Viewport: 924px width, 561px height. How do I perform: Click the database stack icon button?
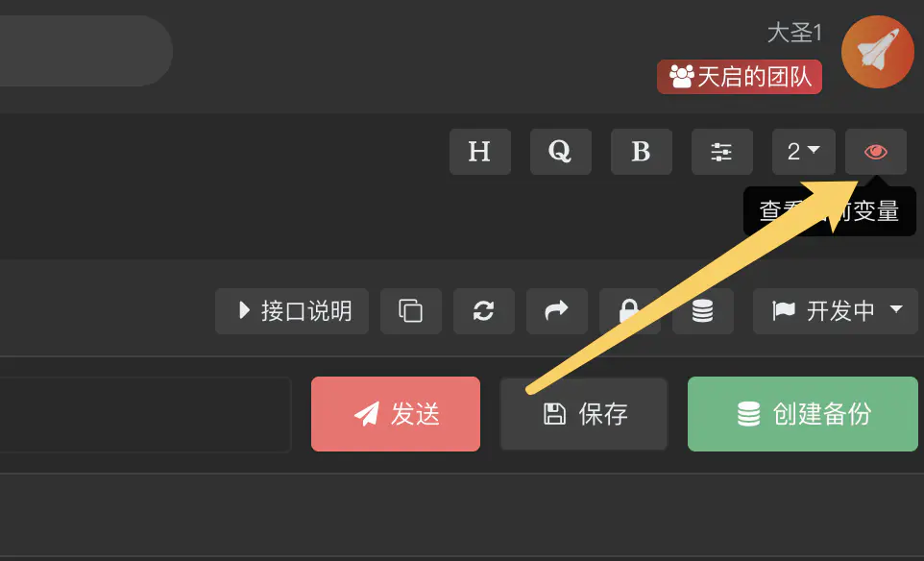tap(703, 310)
